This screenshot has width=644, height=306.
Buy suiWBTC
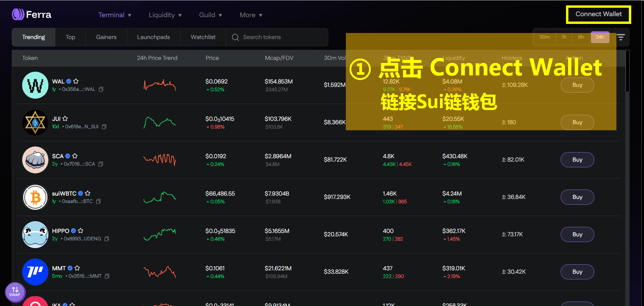pyautogui.click(x=577, y=197)
